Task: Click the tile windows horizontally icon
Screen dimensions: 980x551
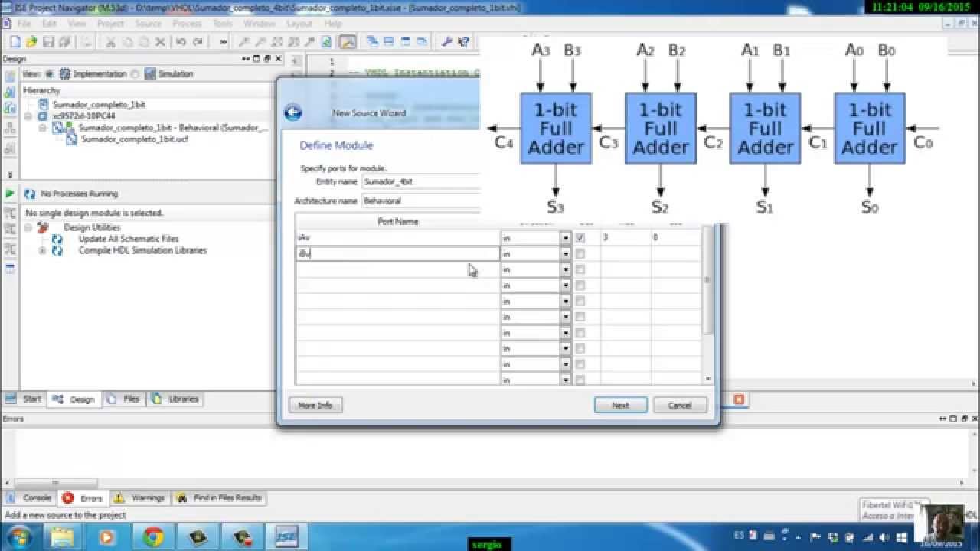Action: coord(389,42)
